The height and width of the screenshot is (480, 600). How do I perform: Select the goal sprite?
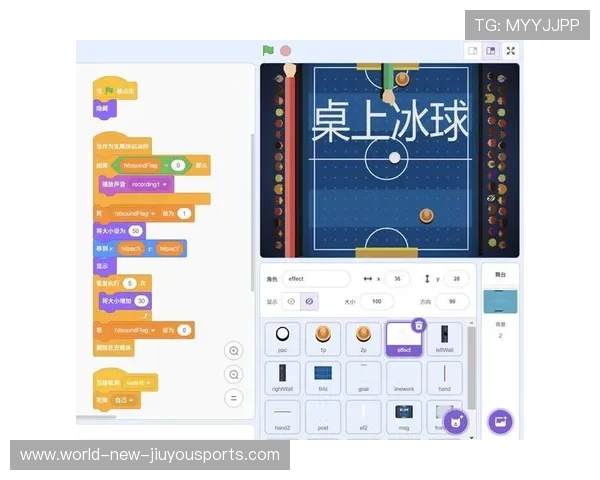[364, 378]
